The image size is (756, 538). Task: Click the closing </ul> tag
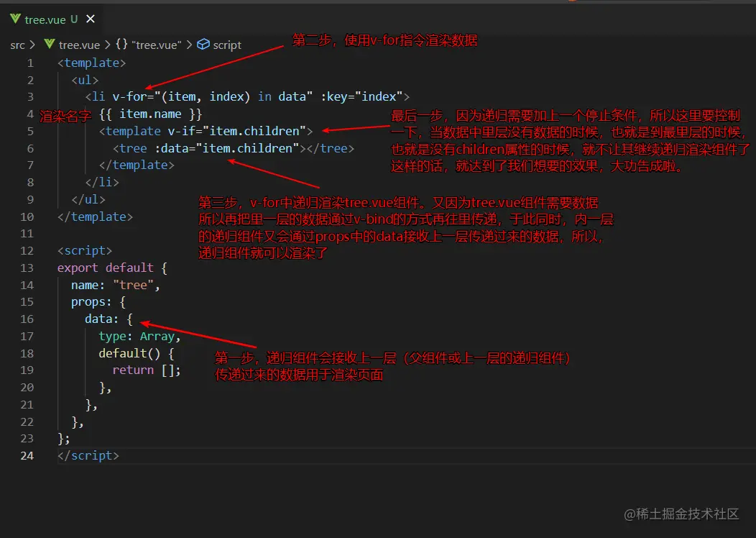tap(88, 199)
